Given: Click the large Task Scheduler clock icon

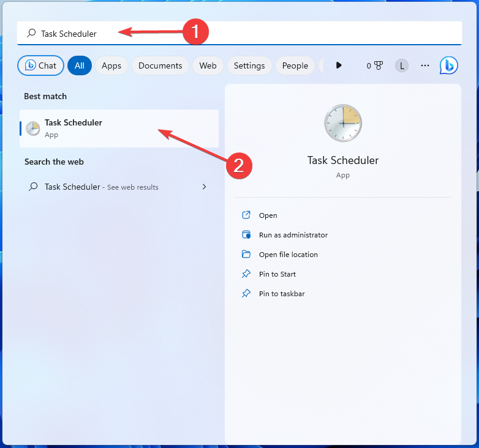Looking at the screenshot, I should tap(343, 123).
